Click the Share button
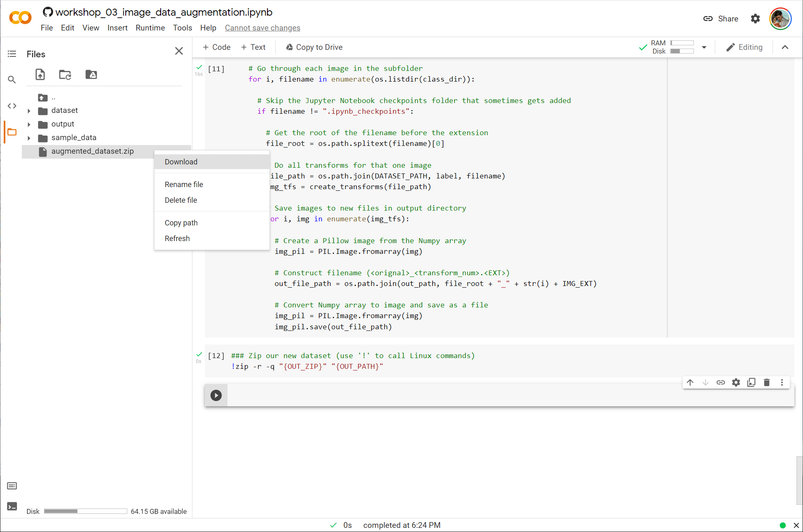The width and height of the screenshot is (803, 532). 720,19
